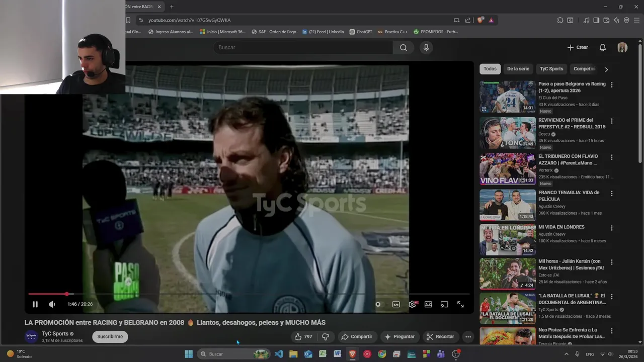
Task: Subscribe with the Suscribirme button
Action: click(110, 337)
